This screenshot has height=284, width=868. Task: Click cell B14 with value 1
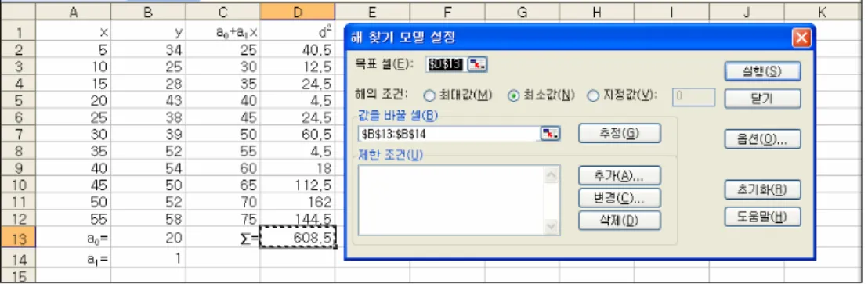click(148, 259)
